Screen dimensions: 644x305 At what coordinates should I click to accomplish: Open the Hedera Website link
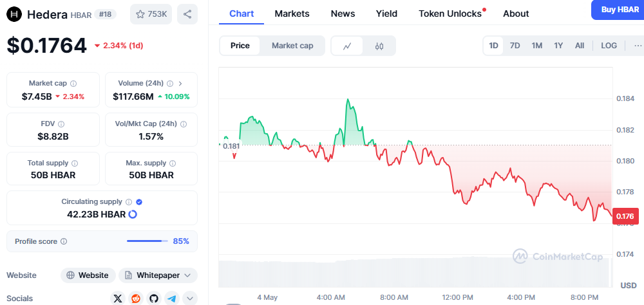(88, 275)
